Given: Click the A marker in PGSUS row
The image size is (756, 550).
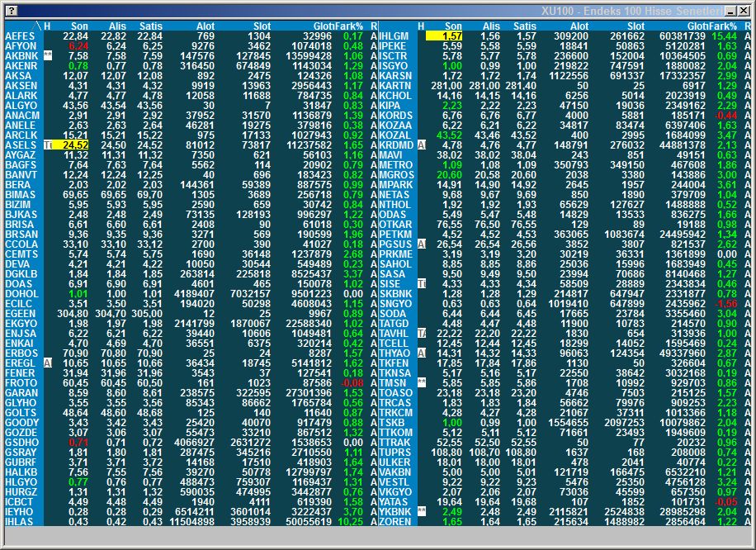Looking at the screenshot, I should pos(422,244).
